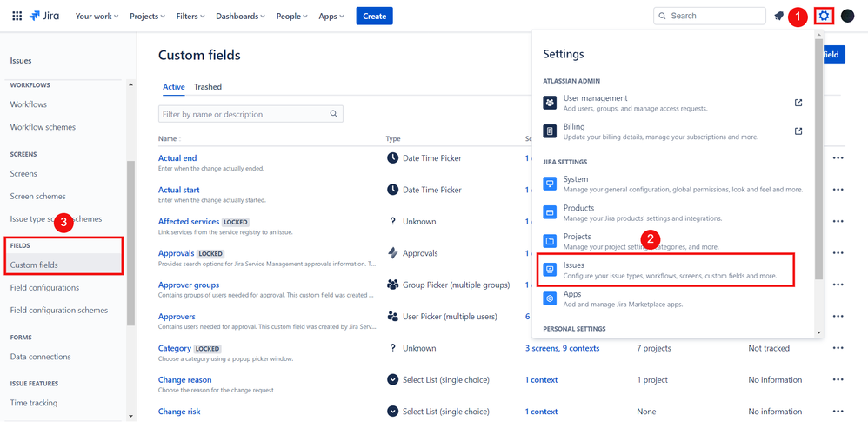Open the app switcher grid icon
The image size is (868, 422).
click(17, 16)
